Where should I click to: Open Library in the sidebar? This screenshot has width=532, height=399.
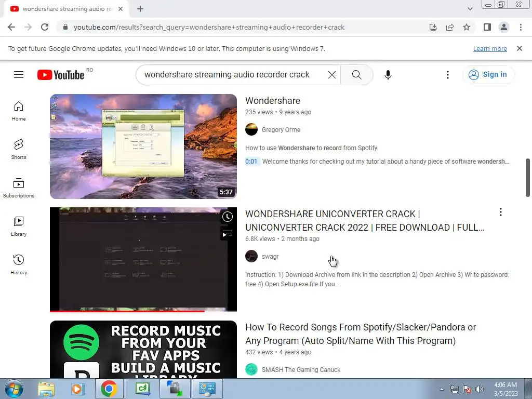pos(19,227)
